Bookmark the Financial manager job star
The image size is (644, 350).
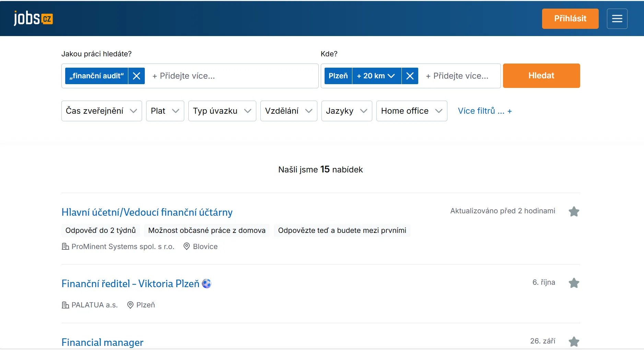coord(574,342)
